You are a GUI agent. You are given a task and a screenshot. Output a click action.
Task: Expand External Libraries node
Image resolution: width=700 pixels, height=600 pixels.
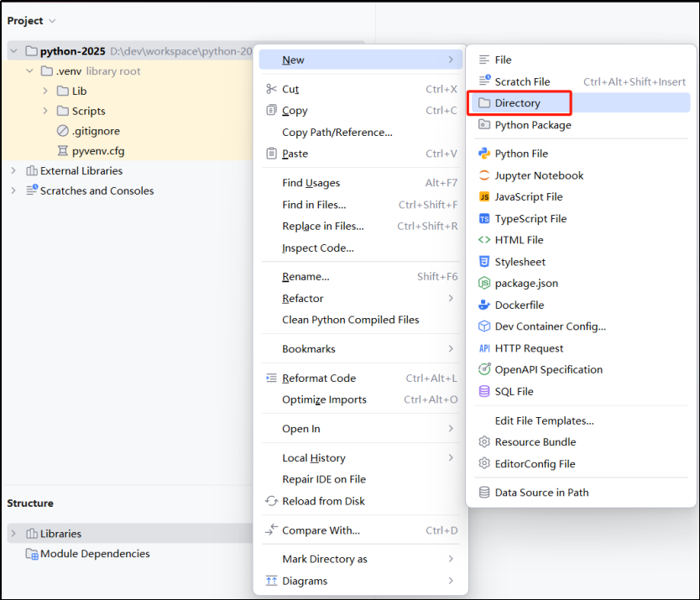(13, 170)
